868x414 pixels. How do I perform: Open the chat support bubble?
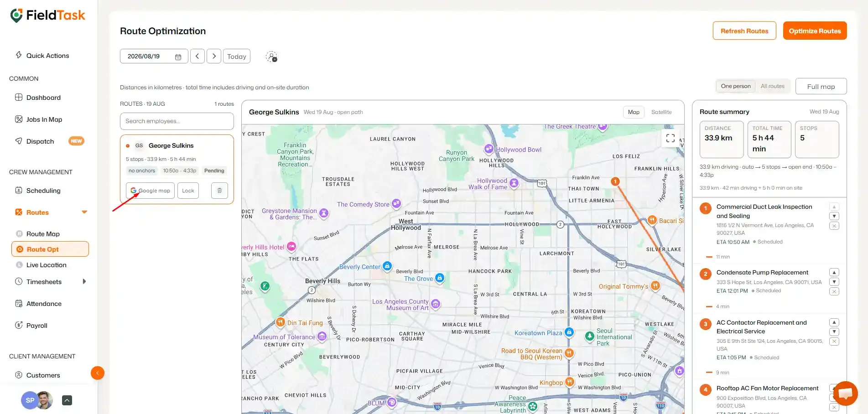click(x=845, y=393)
